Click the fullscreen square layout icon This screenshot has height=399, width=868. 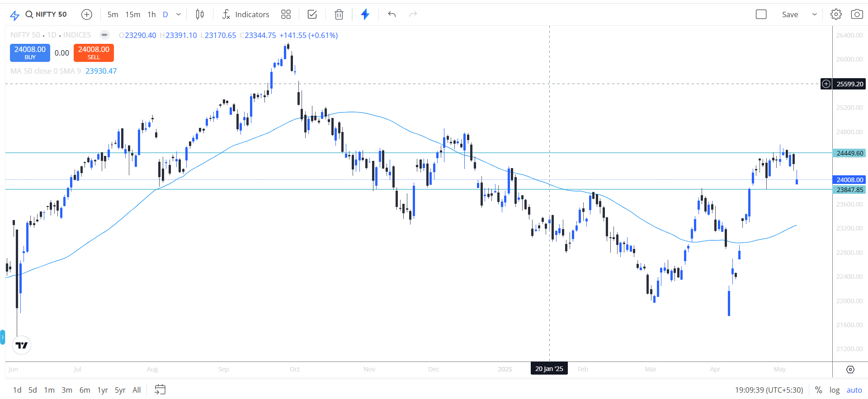761,14
